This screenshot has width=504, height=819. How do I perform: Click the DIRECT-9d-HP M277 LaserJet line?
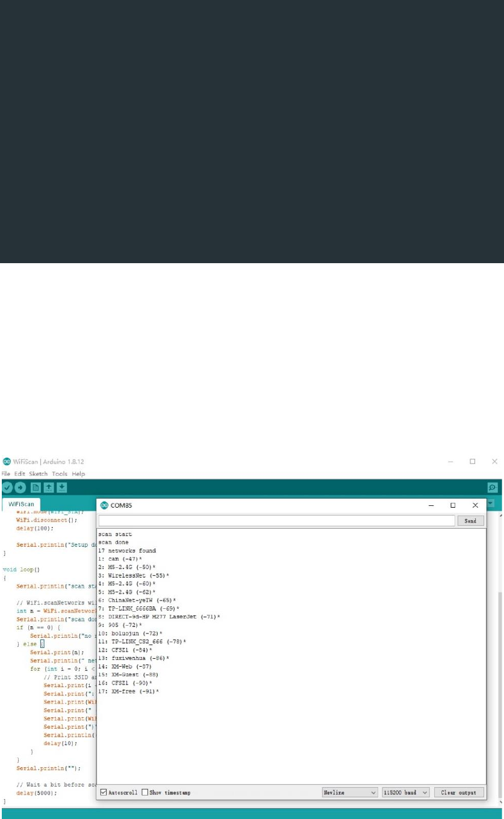[x=160, y=617]
